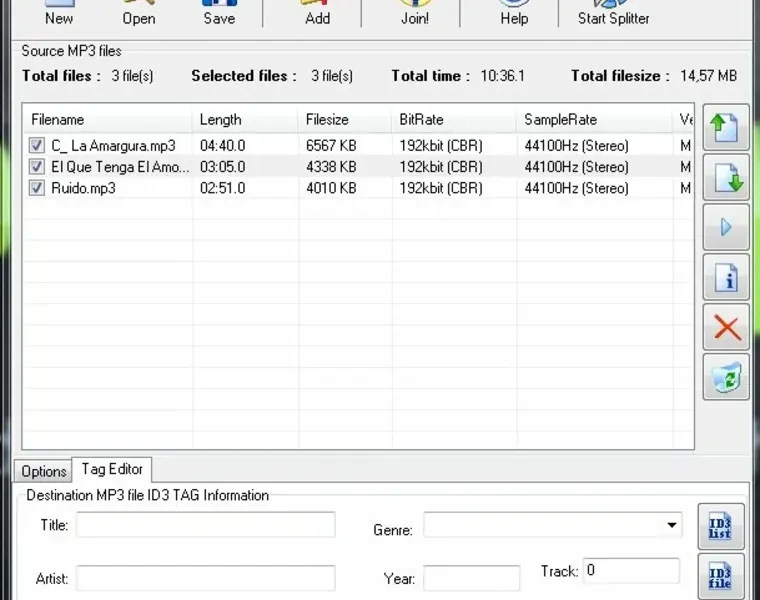Image resolution: width=760 pixels, height=600 pixels.
Task: Click the ID3 list icon button
Action: coord(721,526)
